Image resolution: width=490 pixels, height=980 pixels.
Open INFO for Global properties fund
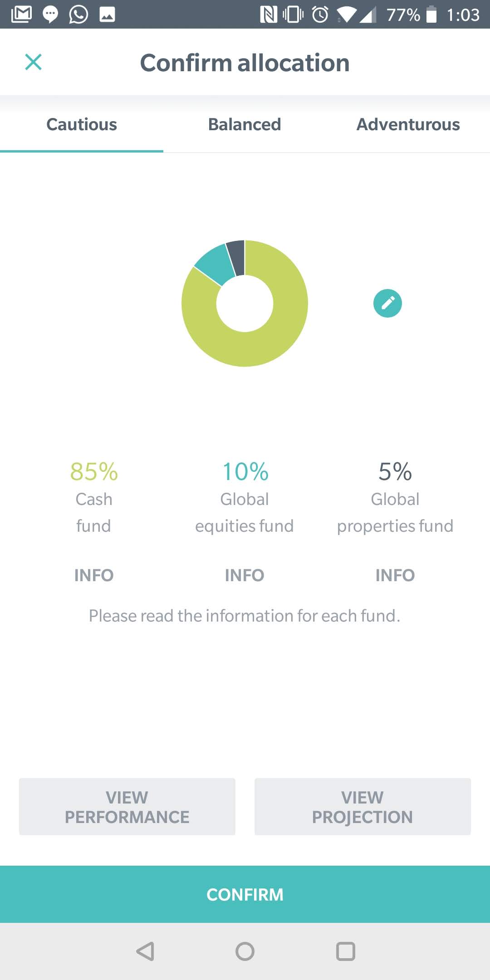coord(395,575)
